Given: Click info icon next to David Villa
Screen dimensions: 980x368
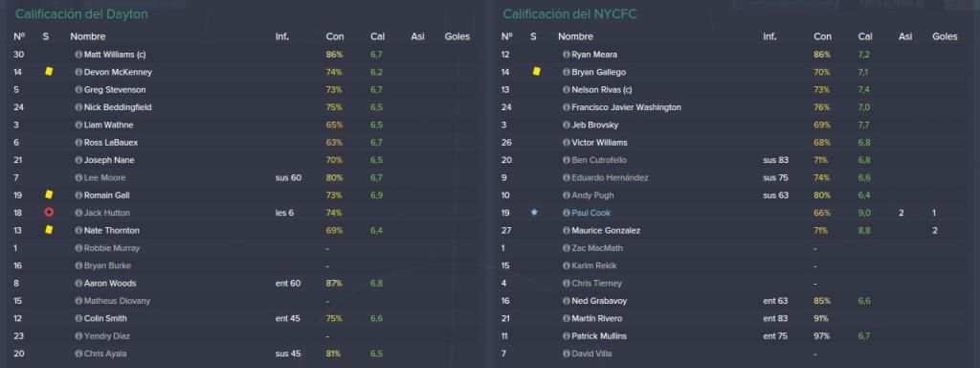Looking at the screenshot, I should tap(566, 354).
